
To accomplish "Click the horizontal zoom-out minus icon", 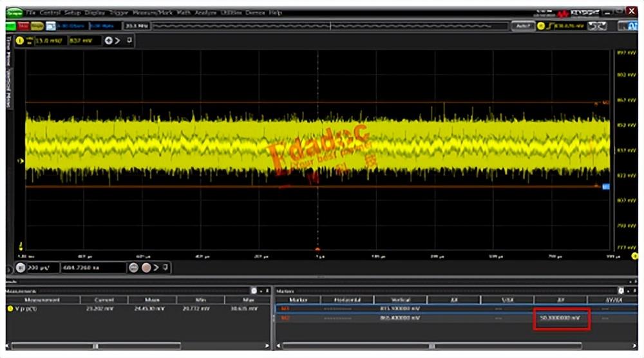I will [x=134, y=267].
